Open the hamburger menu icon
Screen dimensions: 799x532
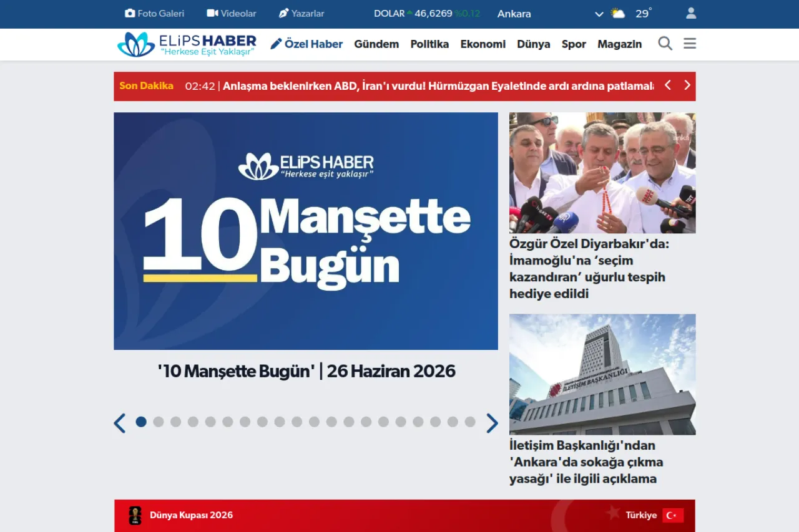click(690, 44)
